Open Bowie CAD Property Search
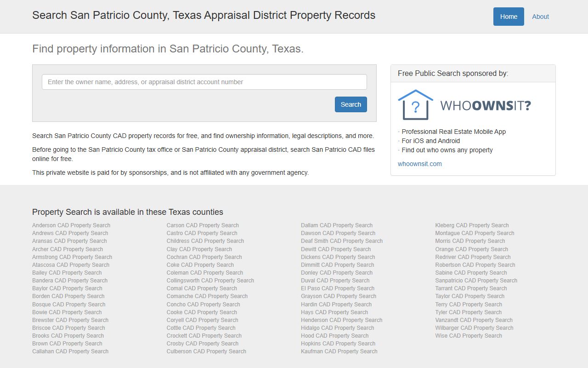The height and width of the screenshot is (368, 588). [x=67, y=312]
